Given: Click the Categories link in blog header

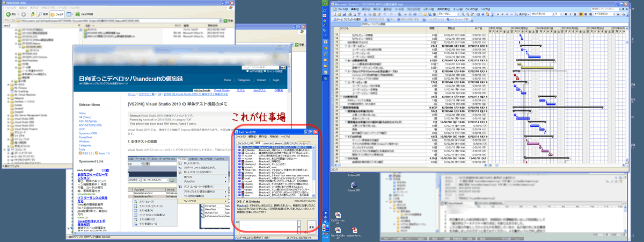Looking at the screenshot, I should [244, 80].
